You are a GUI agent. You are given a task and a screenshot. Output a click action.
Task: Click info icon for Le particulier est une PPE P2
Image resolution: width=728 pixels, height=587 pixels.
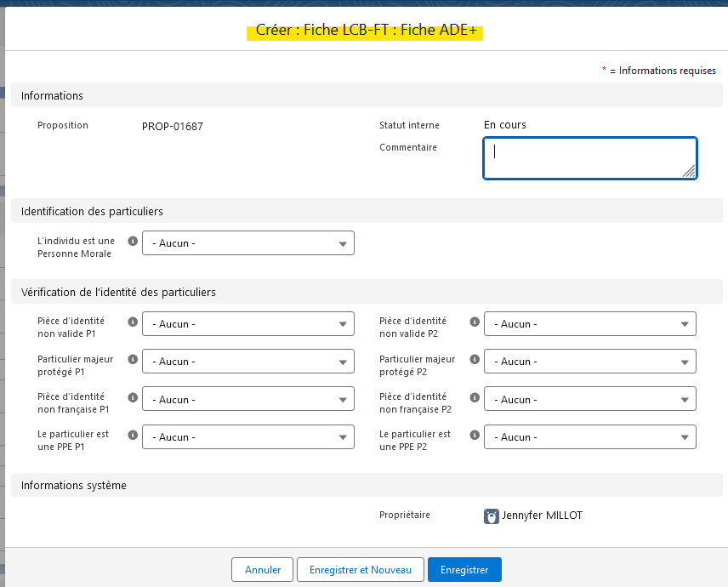475,435
